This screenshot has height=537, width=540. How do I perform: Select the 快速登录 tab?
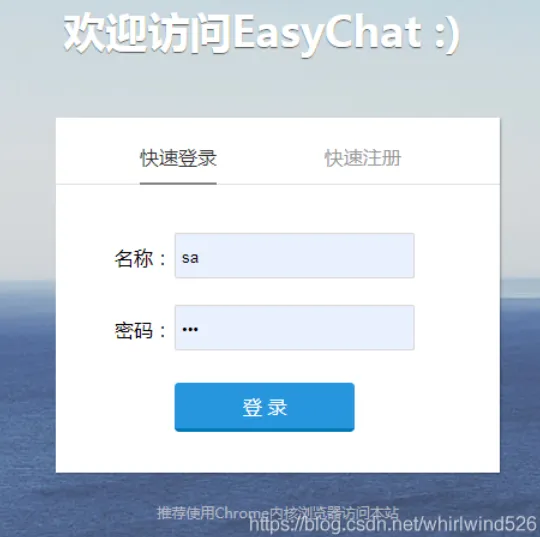coord(178,158)
